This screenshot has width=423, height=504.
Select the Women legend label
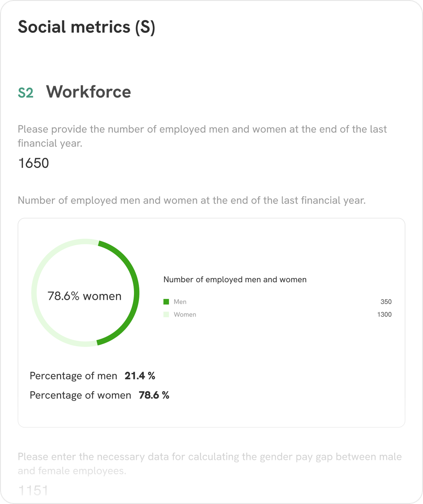pyautogui.click(x=185, y=314)
